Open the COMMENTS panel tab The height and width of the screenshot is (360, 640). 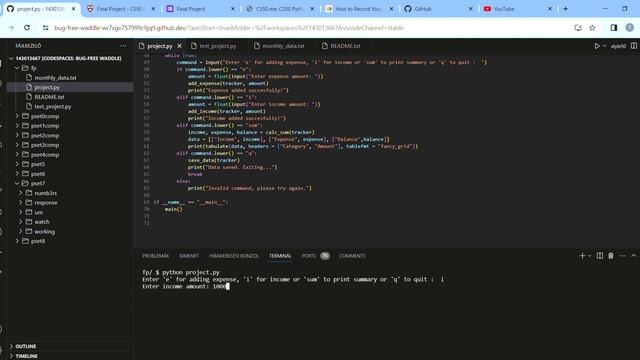point(352,256)
